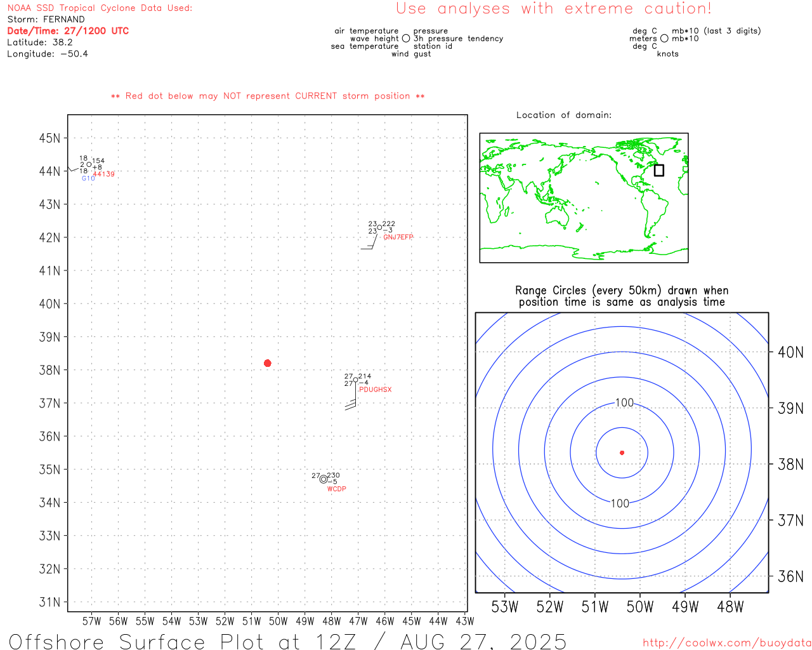Click the NOAA SSD Tropical Cyclone Data header
This screenshot has width=812, height=650.
(x=100, y=8)
